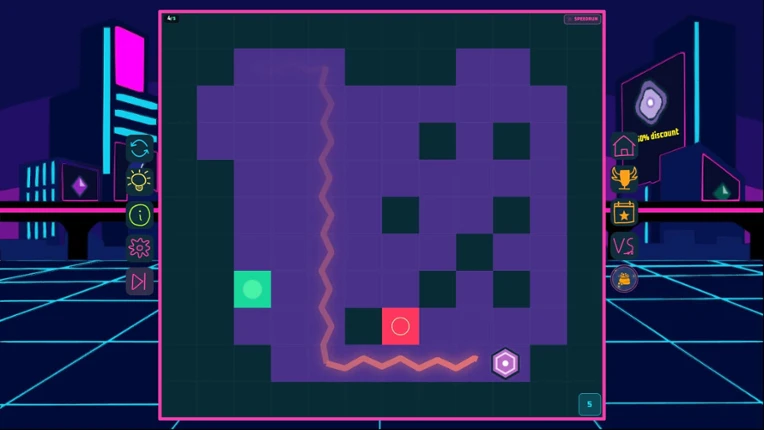Click the green gem sign on right building
This screenshot has height=430, width=764.
point(722,190)
